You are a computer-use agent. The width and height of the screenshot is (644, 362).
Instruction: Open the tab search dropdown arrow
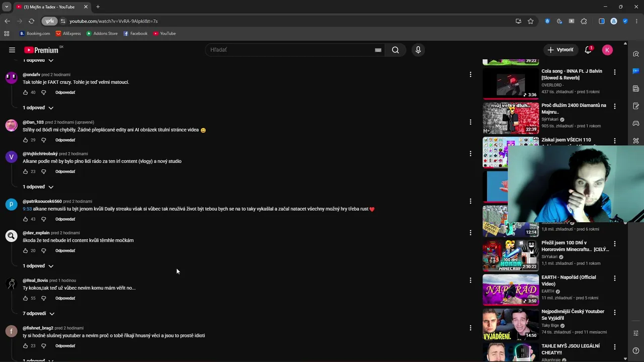7,7
